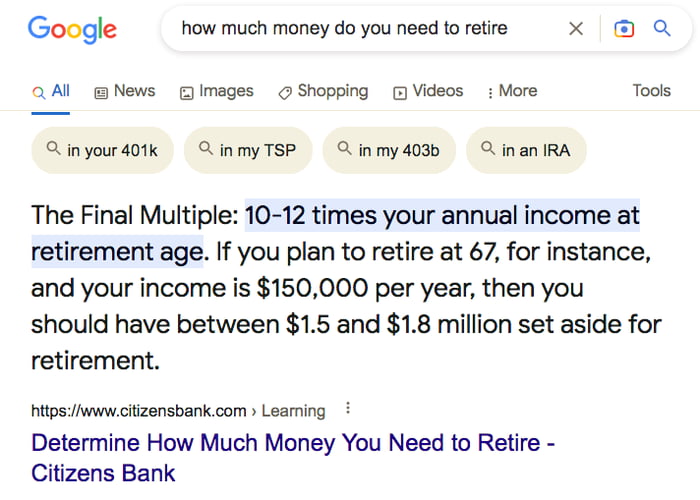Image resolution: width=700 pixels, height=500 pixels.
Task: Click magnifier icon in 'TSP' chip
Action: pos(206,150)
